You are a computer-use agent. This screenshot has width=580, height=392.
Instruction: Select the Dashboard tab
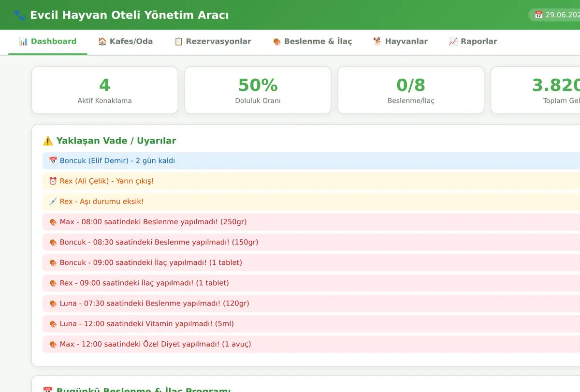[x=48, y=42]
